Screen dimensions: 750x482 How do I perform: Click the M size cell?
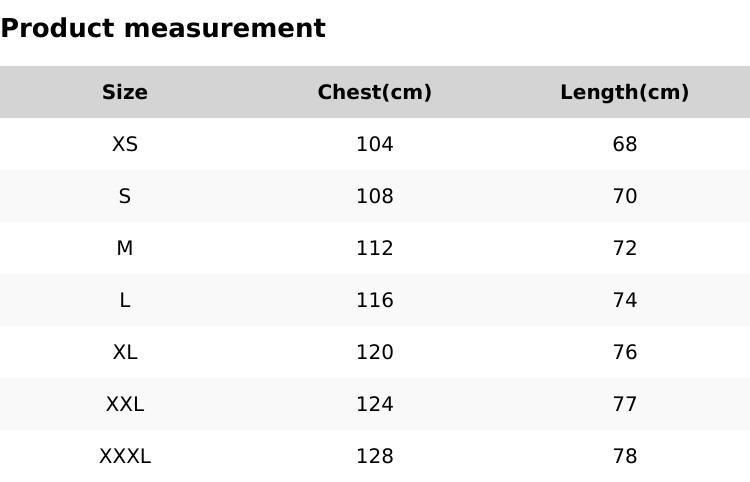click(125, 249)
